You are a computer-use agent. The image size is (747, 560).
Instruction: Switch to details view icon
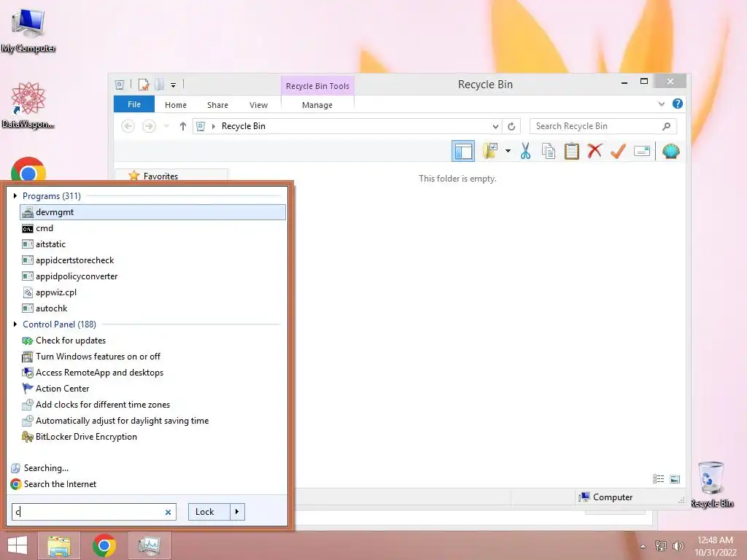click(x=659, y=479)
